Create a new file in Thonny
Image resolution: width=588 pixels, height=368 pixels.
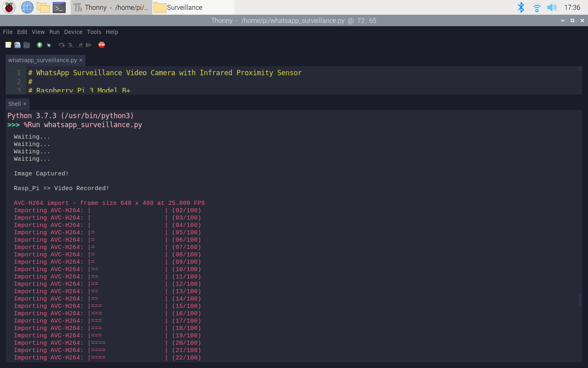point(8,45)
